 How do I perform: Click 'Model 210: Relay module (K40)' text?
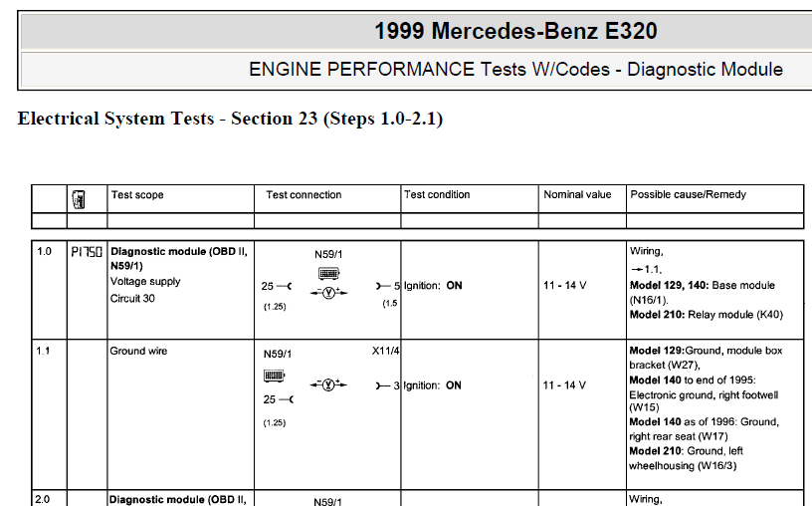707,315
